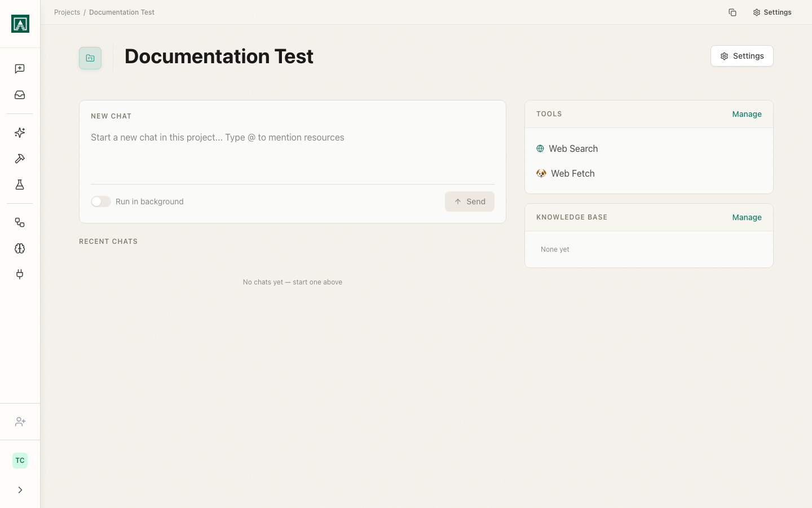Toggle the Run in background switch
This screenshot has height=508, width=812.
(x=101, y=202)
